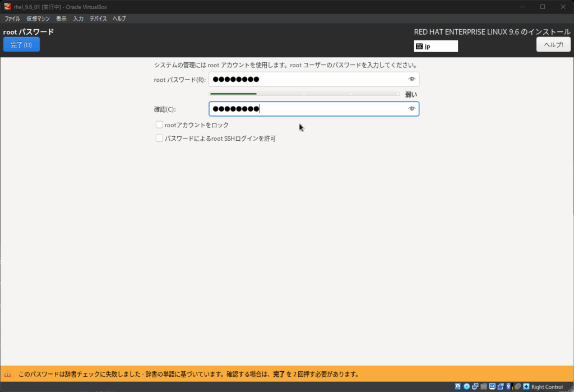This screenshot has height=392, width=574.
Task: Click the 完了(D) button
Action: coord(22,45)
